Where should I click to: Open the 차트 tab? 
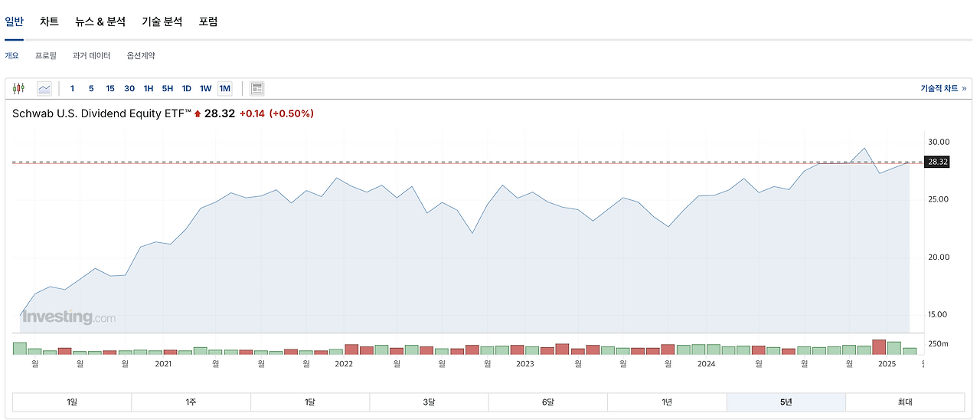coord(50,21)
